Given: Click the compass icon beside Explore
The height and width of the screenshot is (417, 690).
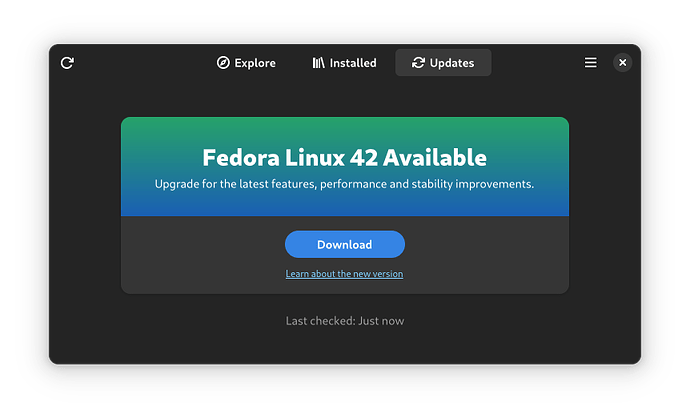Looking at the screenshot, I should [223, 63].
